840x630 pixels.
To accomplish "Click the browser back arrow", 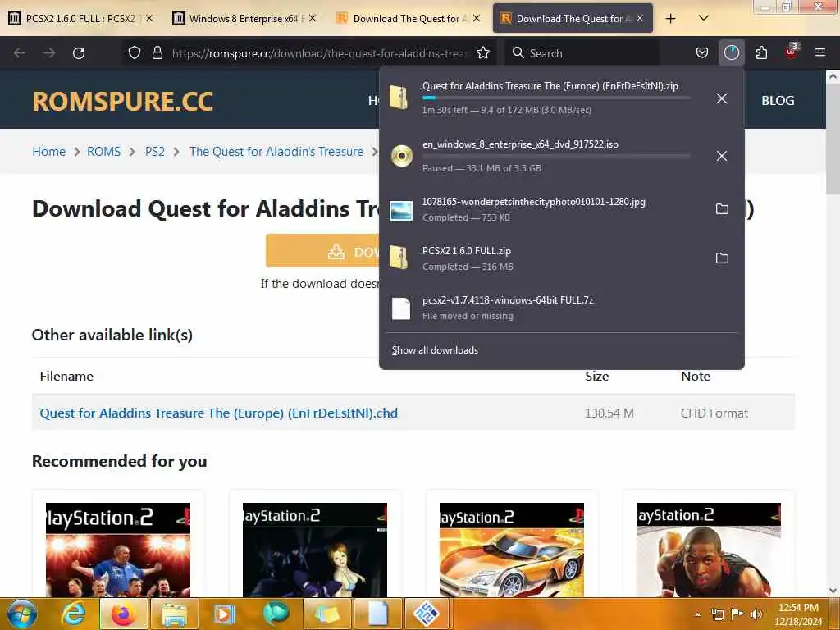I will pos(20,53).
